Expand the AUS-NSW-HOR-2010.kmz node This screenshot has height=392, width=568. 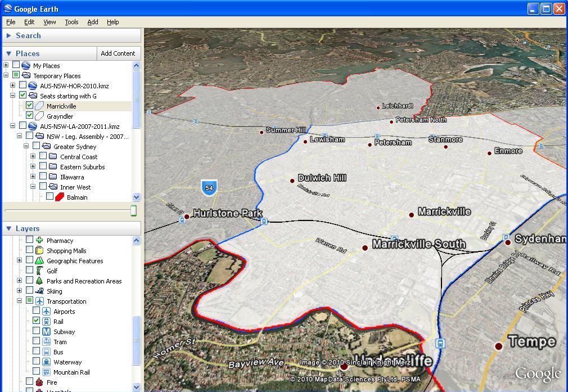pyautogui.click(x=13, y=85)
